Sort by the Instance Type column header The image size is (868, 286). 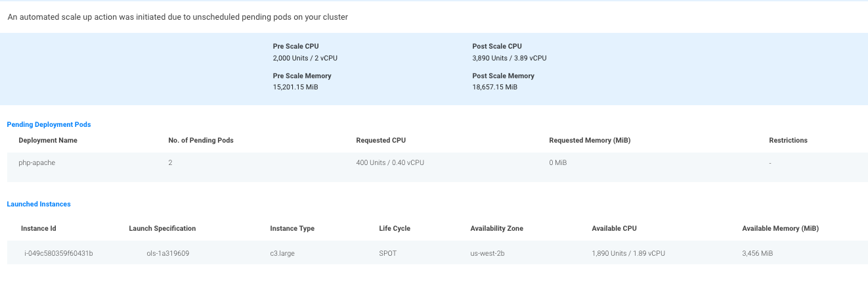[292, 228]
